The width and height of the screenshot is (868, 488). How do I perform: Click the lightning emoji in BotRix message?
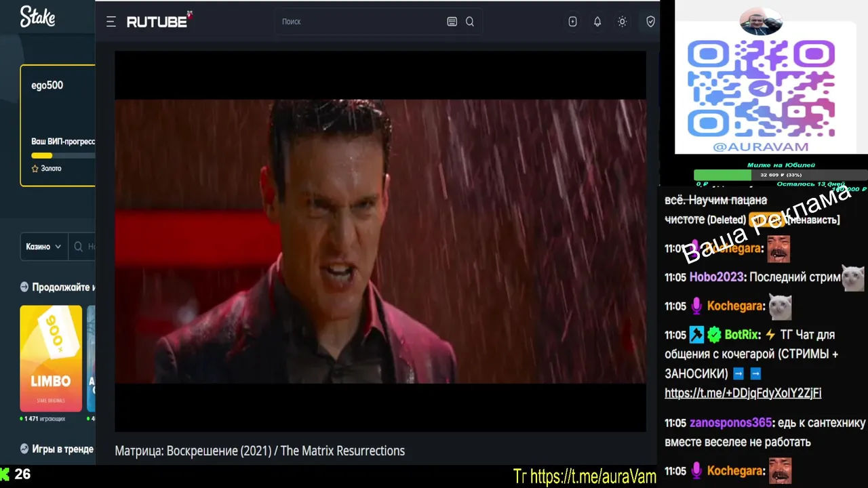tap(770, 335)
